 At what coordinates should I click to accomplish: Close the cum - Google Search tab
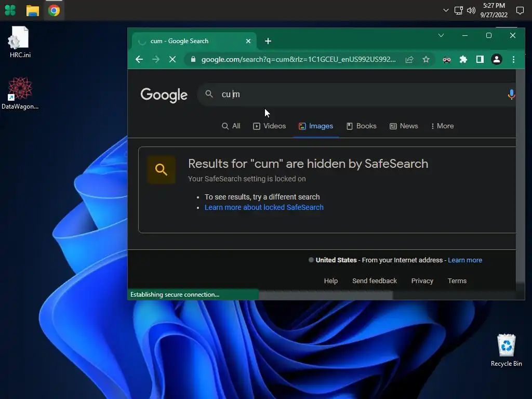pyautogui.click(x=248, y=41)
